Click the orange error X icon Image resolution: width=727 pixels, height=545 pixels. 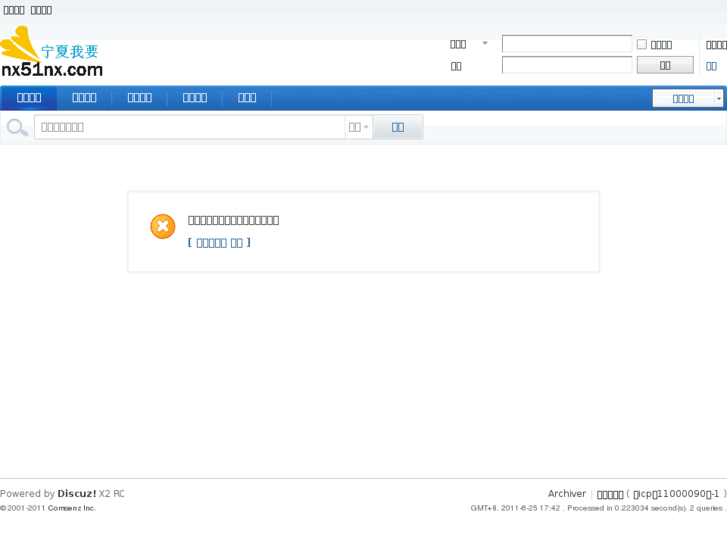(x=163, y=226)
